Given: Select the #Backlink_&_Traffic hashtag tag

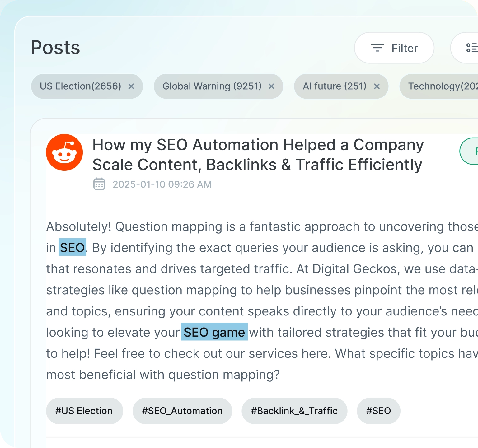Looking at the screenshot, I should [294, 411].
